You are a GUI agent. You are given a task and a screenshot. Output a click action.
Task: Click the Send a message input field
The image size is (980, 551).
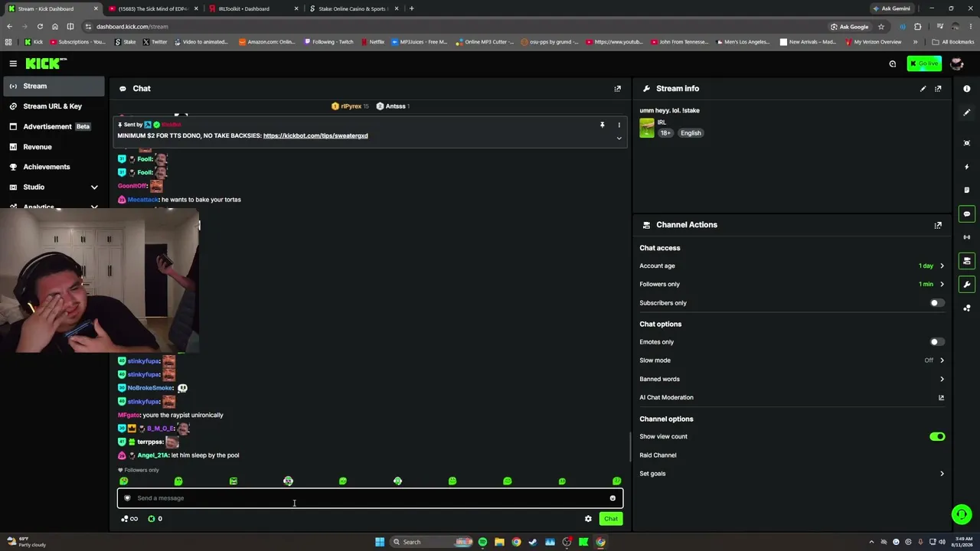370,498
